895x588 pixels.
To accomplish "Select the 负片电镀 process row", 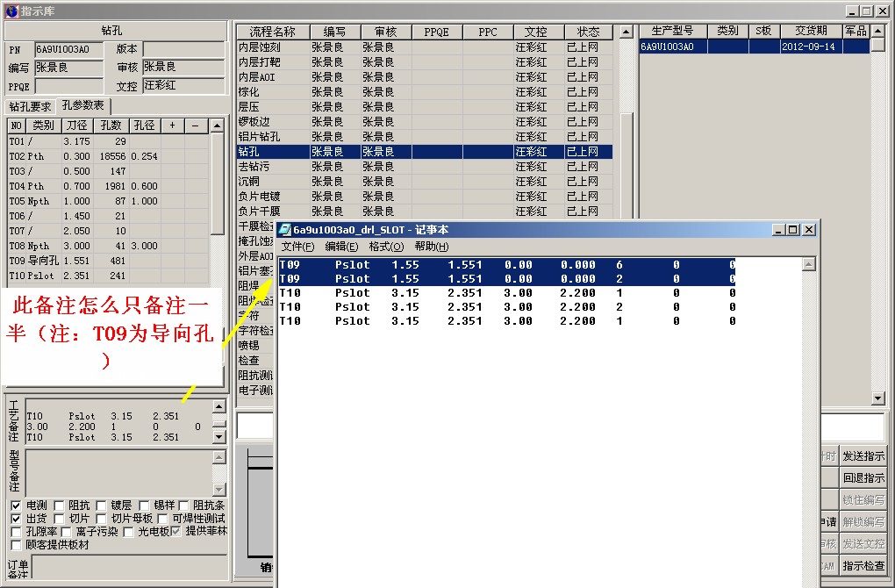I will [x=425, y=196].
